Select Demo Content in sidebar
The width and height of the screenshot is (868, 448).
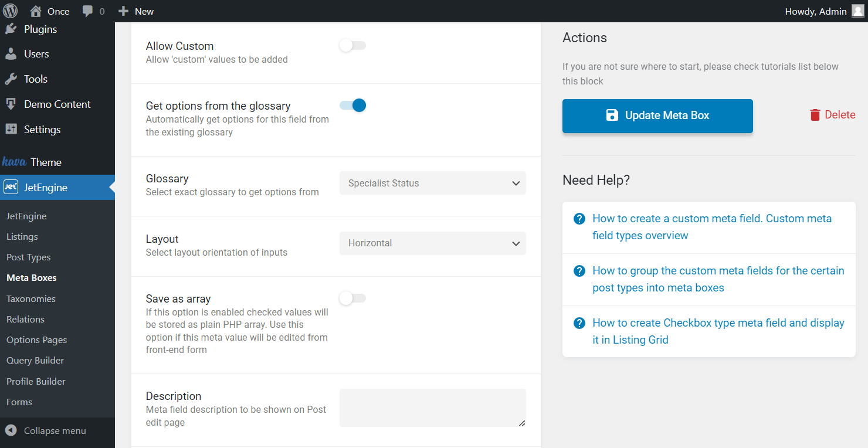57,104
